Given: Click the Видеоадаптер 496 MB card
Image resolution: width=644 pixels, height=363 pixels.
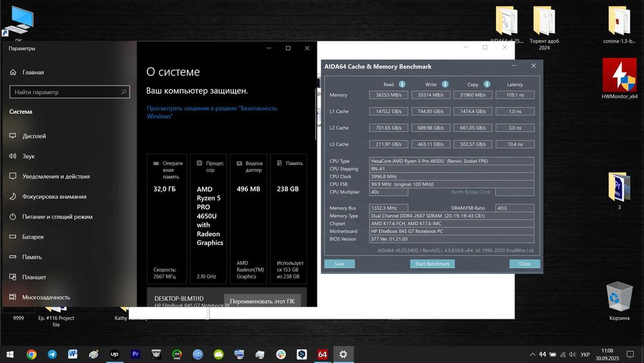Looking at the screenshot, I should [249, 219].
